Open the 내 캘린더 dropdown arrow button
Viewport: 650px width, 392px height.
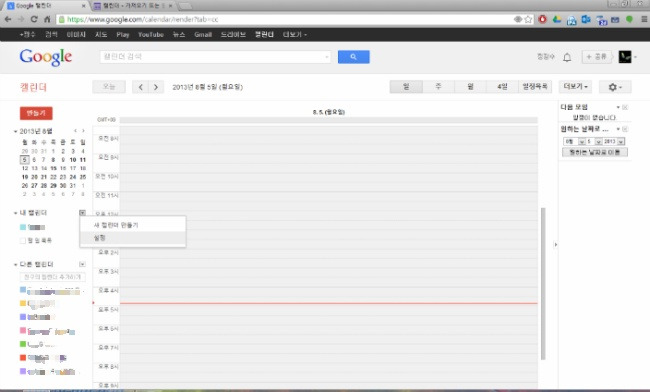pos(82,213)
